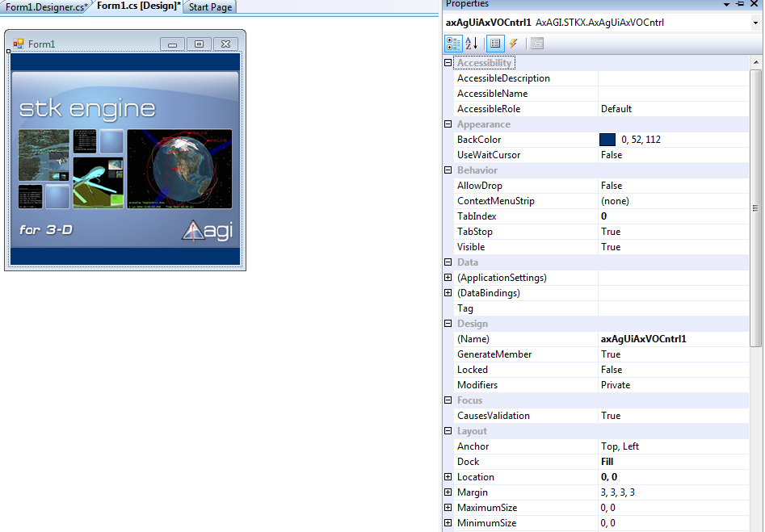Image resolution: width=765 pixels, height=532 pixels.
Task: Click the stk engine control image
Action: (x=125, y=159)
